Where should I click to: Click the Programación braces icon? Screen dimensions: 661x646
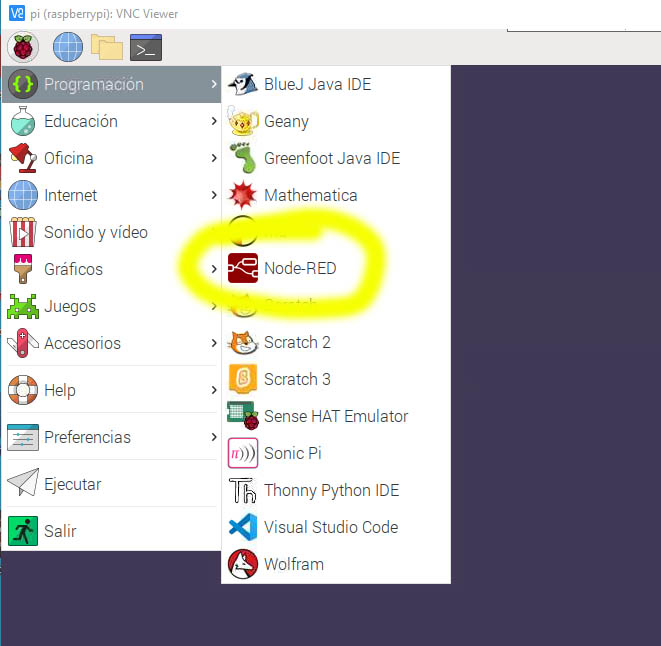[x=23, y=84]
